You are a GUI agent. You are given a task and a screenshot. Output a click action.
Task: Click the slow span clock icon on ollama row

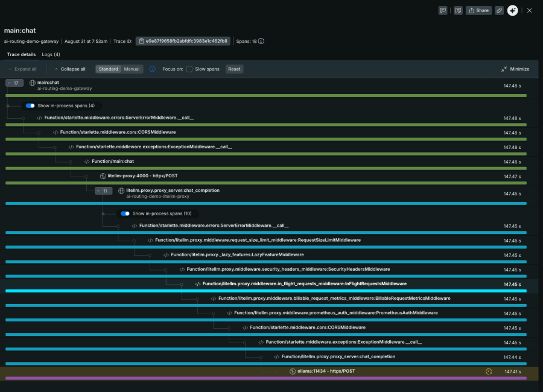(489, 371)
